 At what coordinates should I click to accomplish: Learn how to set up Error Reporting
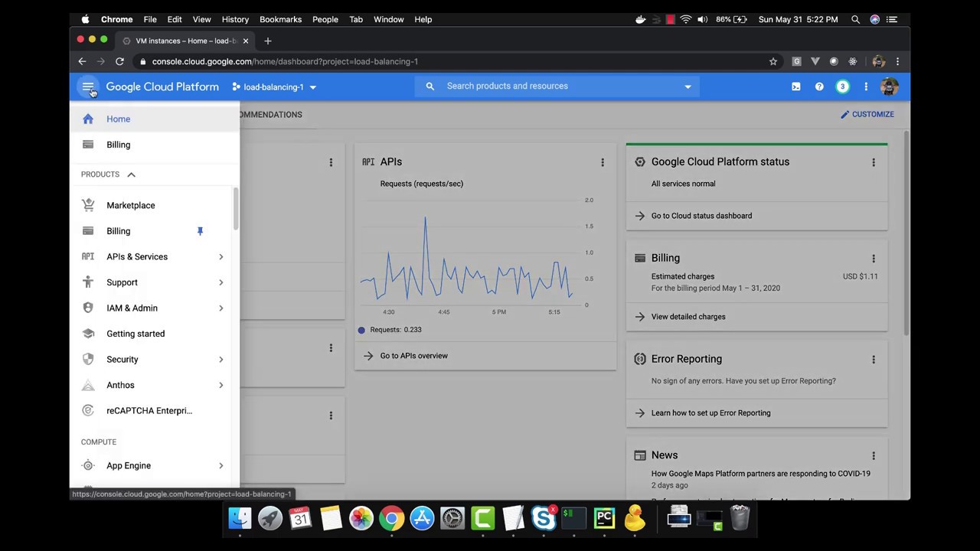click(x=710, y=413)
